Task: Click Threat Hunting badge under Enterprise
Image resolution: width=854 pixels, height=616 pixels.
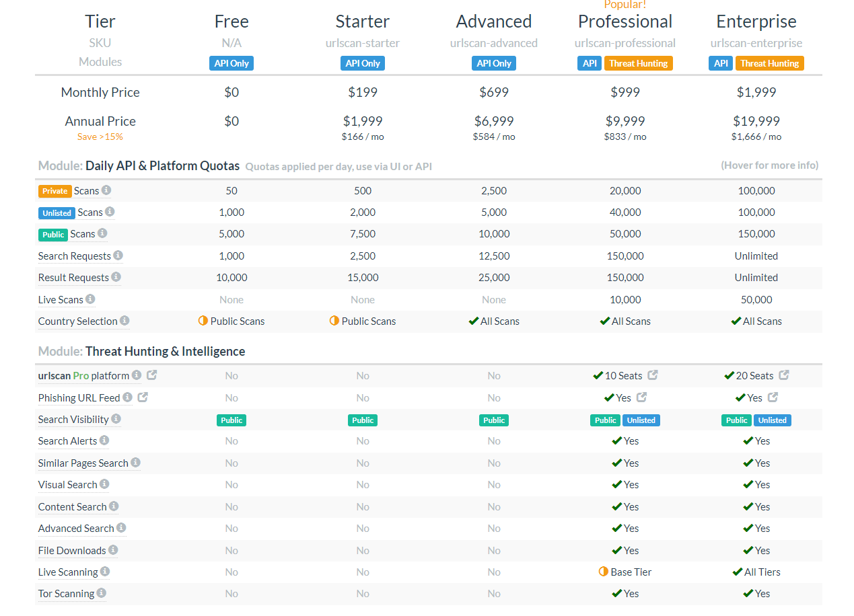Action: coord(770,63)
